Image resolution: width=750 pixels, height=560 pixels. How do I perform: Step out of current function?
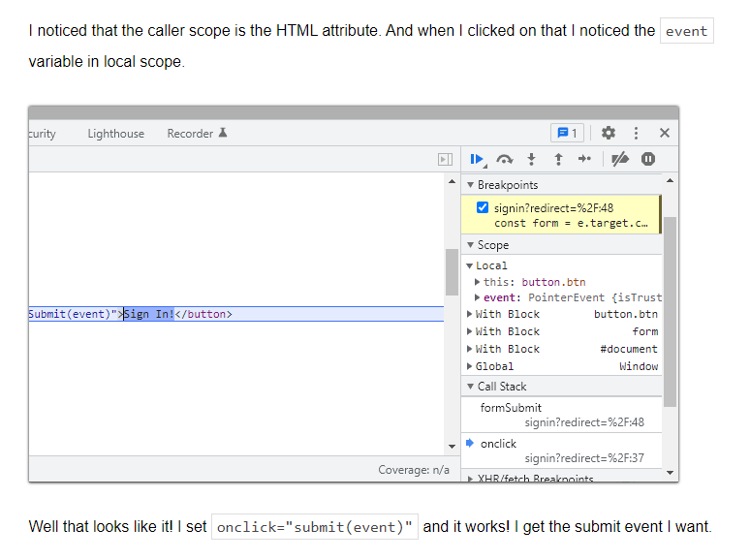pos(558,159)
